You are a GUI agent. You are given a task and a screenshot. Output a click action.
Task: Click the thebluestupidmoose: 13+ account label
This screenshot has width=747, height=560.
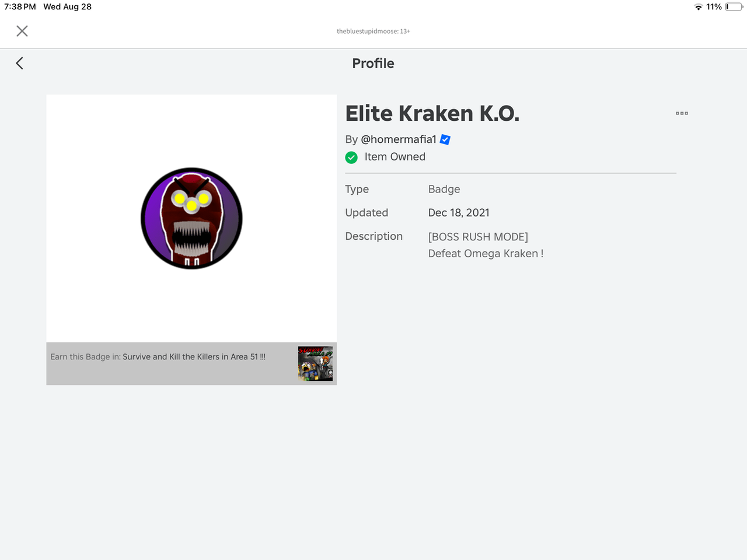point(373,32)
